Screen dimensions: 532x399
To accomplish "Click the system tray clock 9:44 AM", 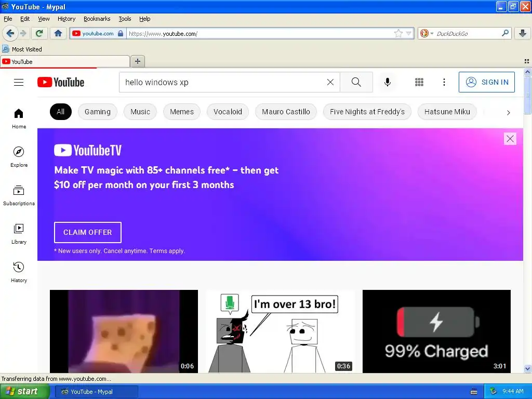I will (x=513, y=391).
